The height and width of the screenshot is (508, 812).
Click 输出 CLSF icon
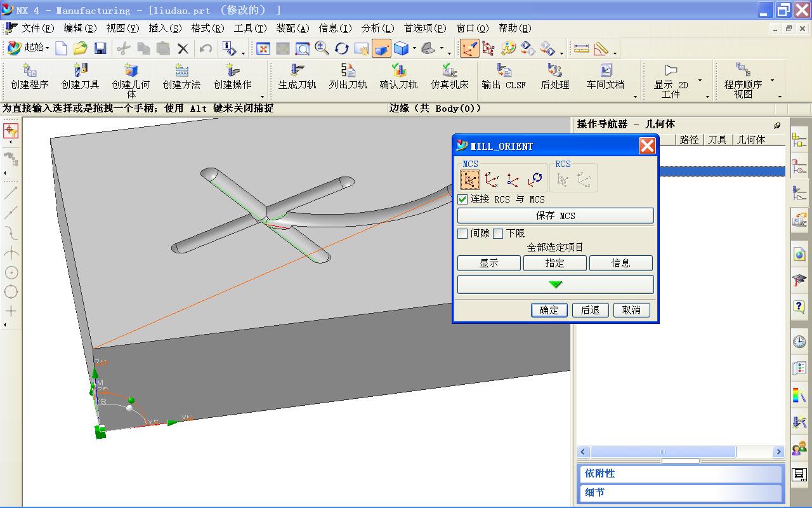pyautogui.click(x=504, y=77)
